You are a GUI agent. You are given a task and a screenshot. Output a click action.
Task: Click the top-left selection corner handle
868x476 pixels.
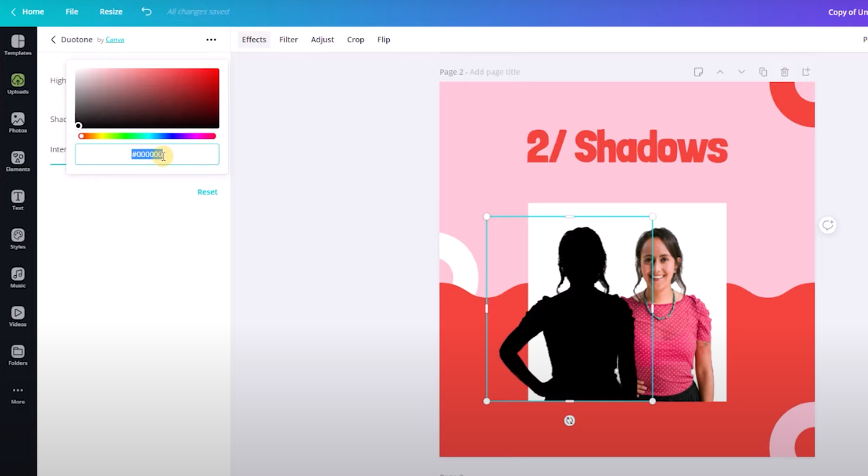coord(487,216)
